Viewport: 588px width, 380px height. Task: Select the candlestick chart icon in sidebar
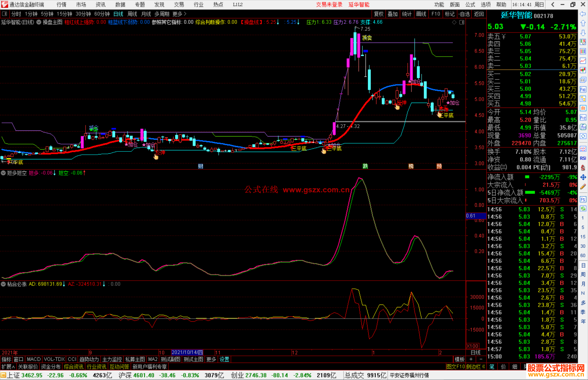(x=583, y=70)
